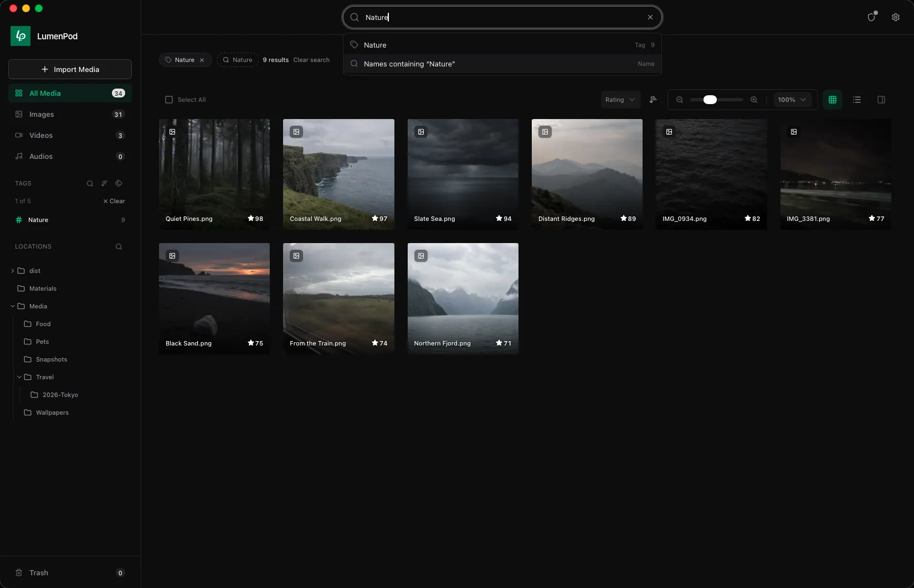
Task: Open the Trash
Action: point(70,572)
